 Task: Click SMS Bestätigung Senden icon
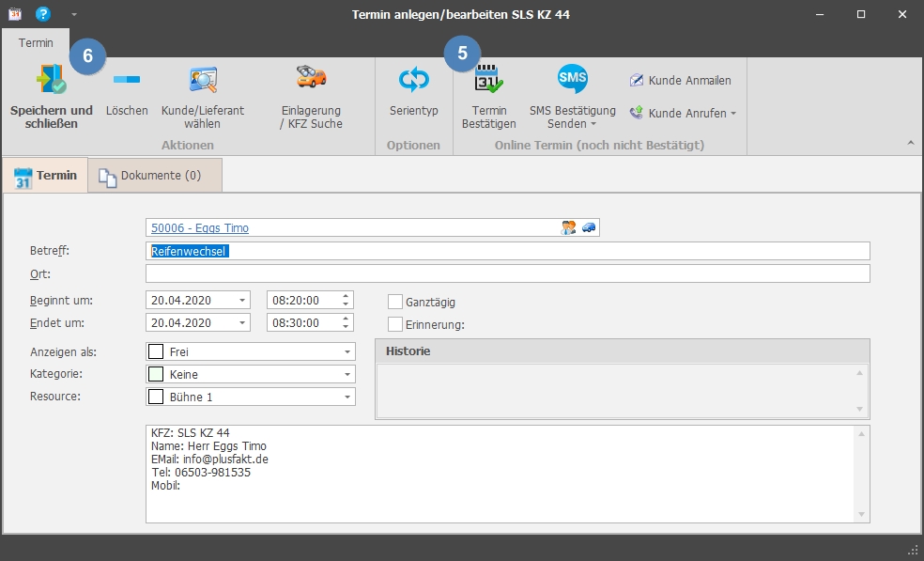[572, 78]
